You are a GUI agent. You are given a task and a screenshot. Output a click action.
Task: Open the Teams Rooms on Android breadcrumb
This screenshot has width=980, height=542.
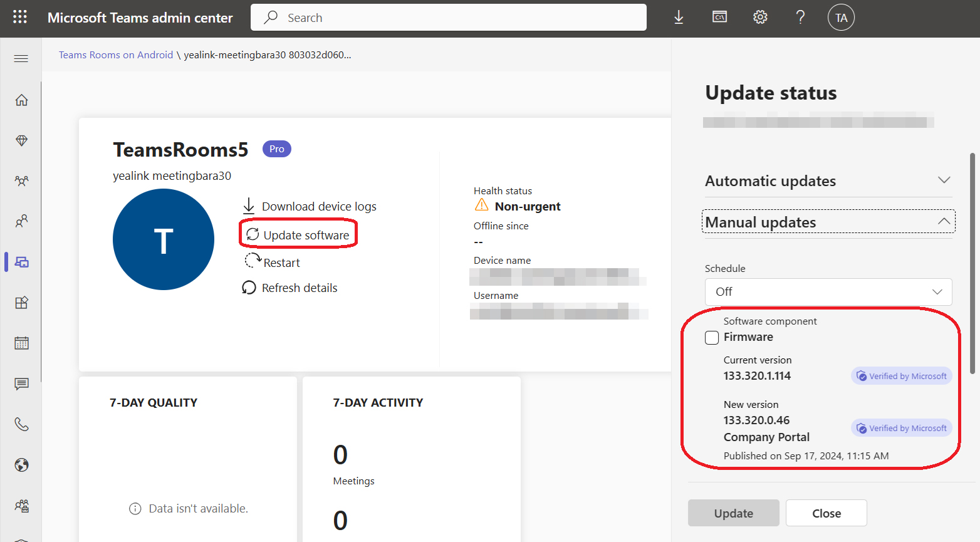tap(116, 55)
